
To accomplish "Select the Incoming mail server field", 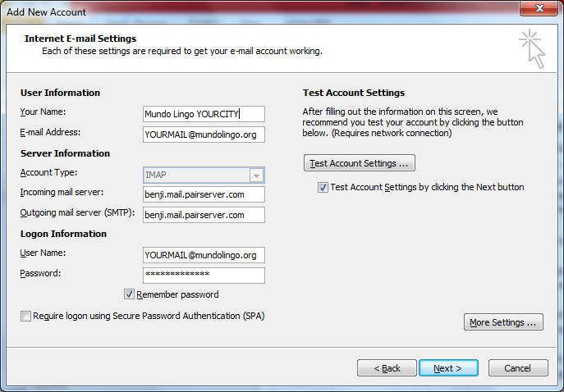I will pos(204,194).
